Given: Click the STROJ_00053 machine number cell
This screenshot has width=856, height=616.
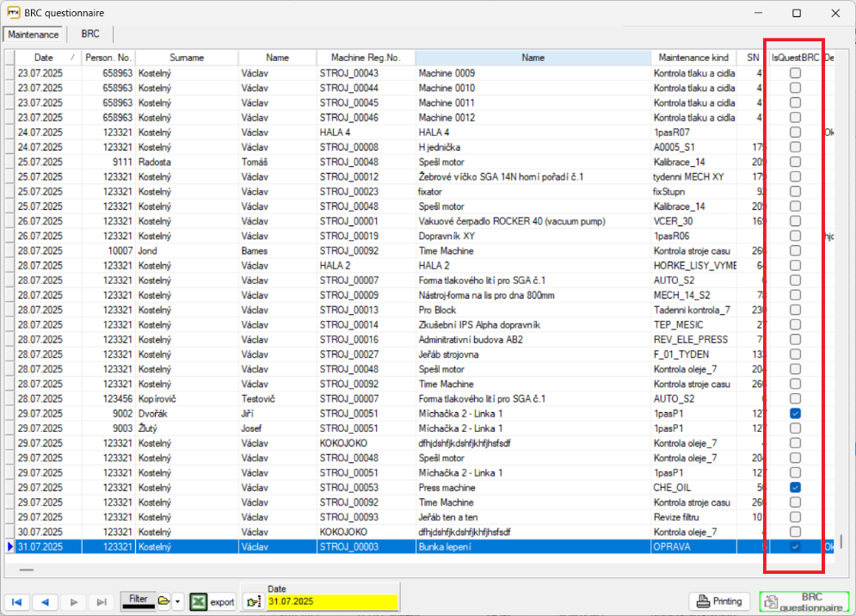Looking at the screenshot, I should click(x=366, y=487).
